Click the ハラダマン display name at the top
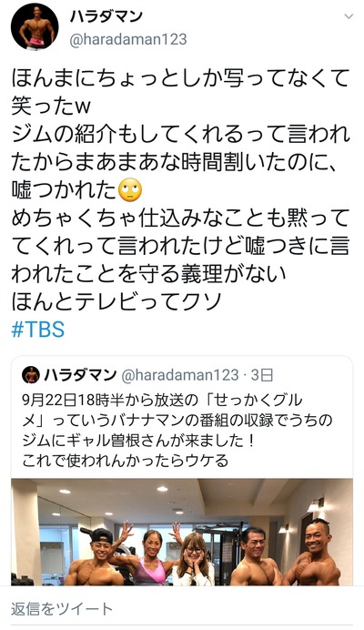The height and width of the screenshot is (630, 364). 106,16
